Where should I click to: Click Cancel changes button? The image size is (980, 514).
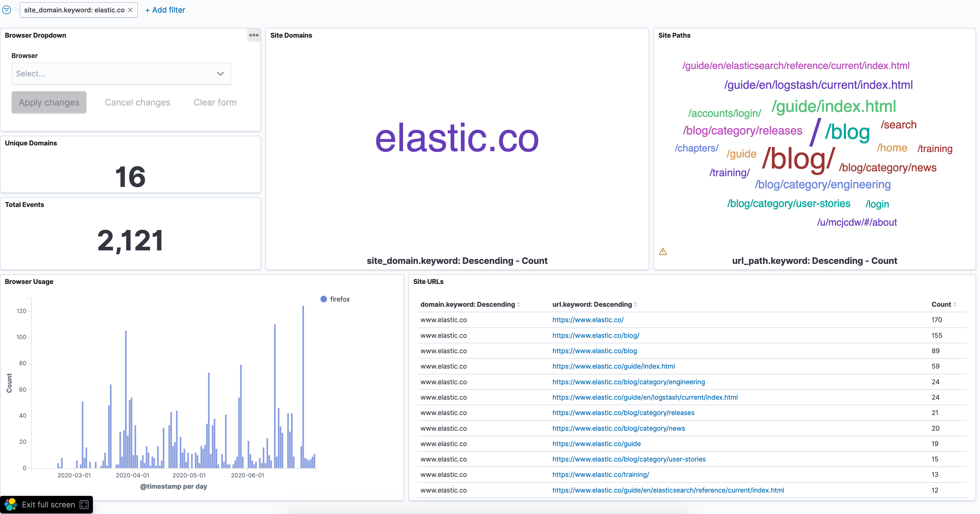point(137,102)
